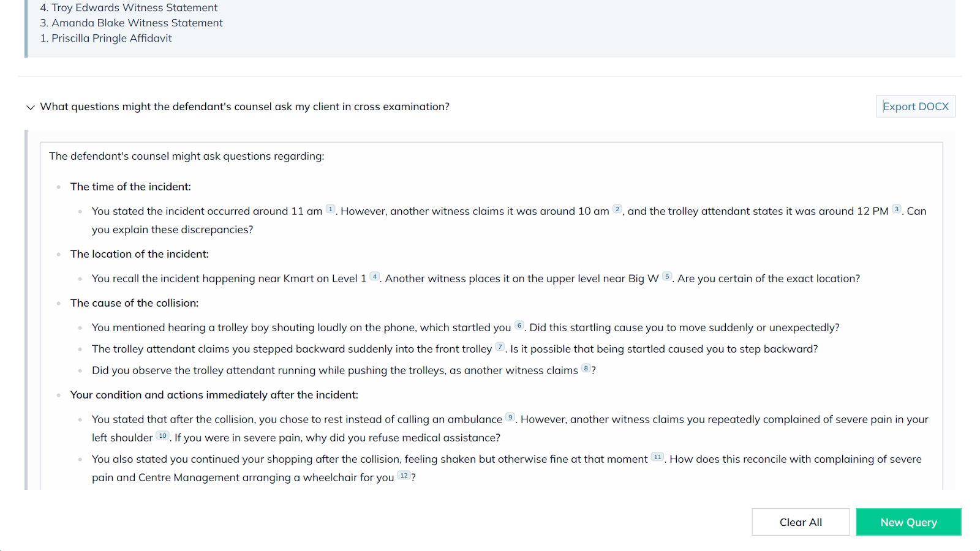980x551 pixels.
Task: Open citation 6 about being startled
Action: (x=519, y=326)
